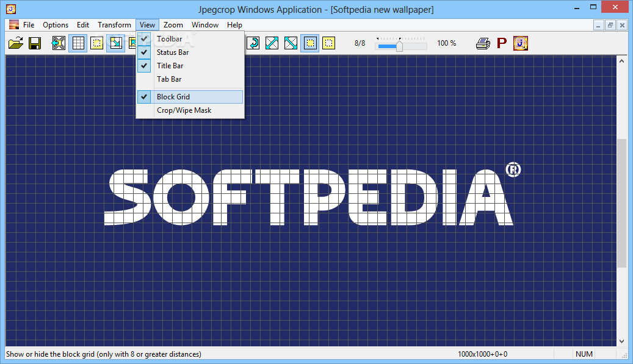Click the dashed crop mask icon after the grid

[x=97, y=43]
